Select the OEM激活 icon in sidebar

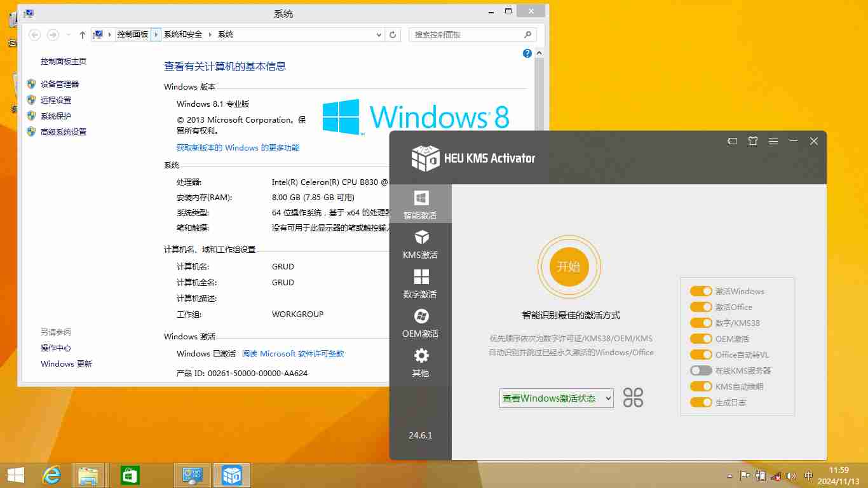(x=421, y=316)
